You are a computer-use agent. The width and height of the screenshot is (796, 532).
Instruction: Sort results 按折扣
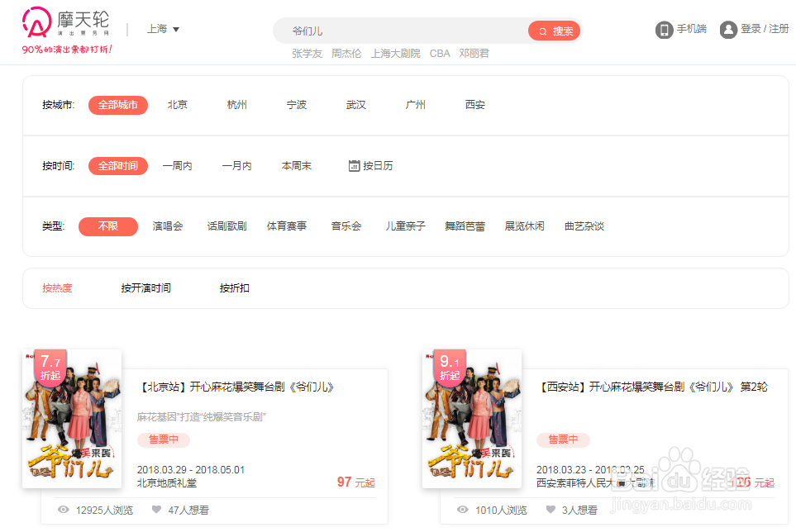235,288
